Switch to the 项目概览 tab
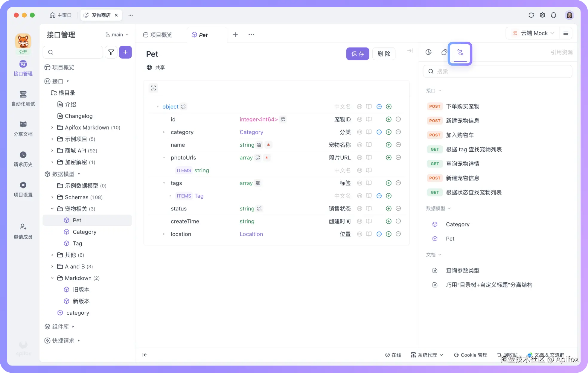Image resolution: width=588 pixels, height=373 pixels. tap(158, 35)
